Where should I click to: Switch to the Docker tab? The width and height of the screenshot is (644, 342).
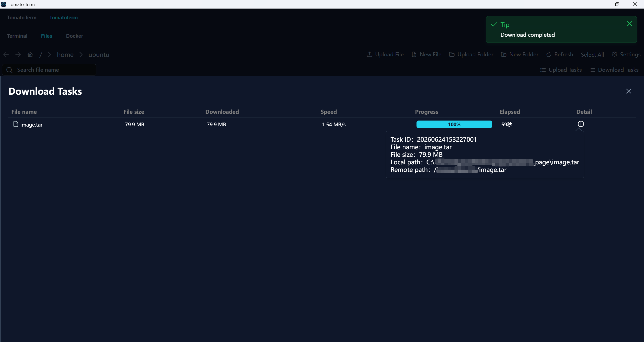pos(74,36)
